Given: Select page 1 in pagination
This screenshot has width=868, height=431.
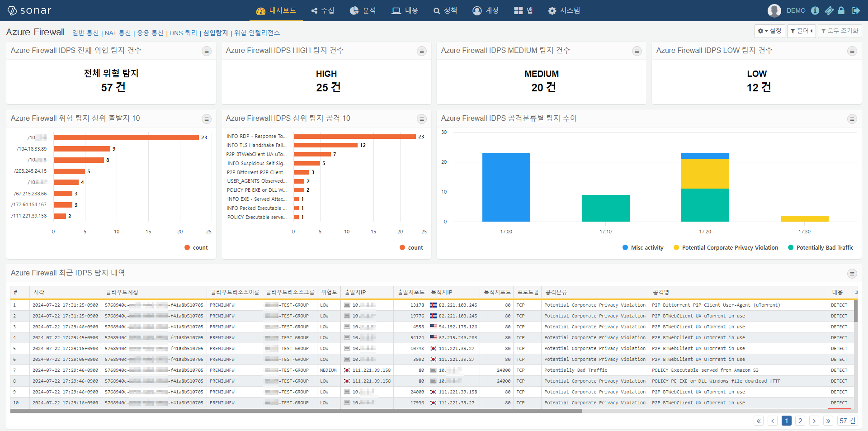Looking at the screenshot, I should [x=787, y=421].
